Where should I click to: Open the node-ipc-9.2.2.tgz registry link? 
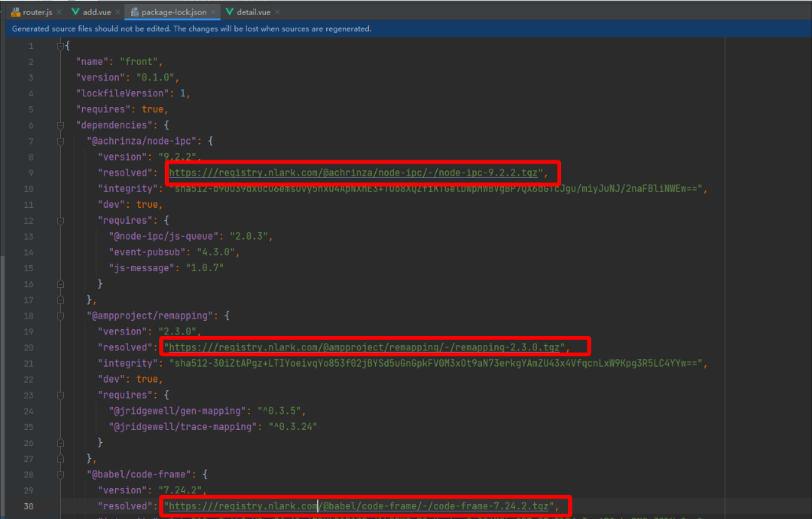click(353, 173)
